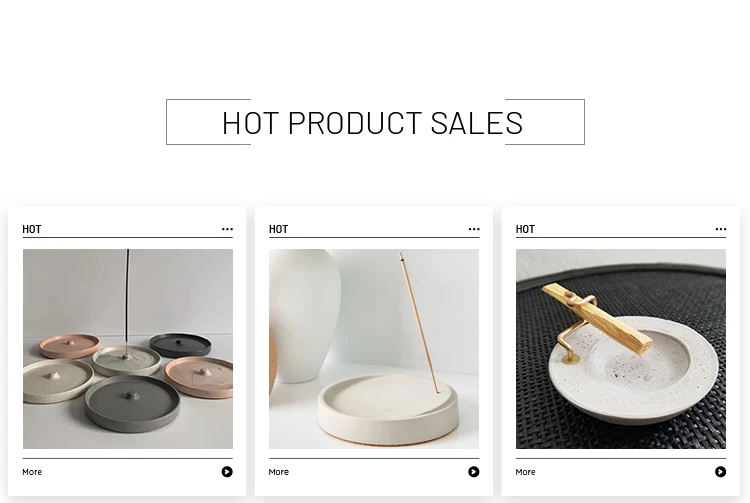Click the black incense stick in the first photo

point(127,301)
